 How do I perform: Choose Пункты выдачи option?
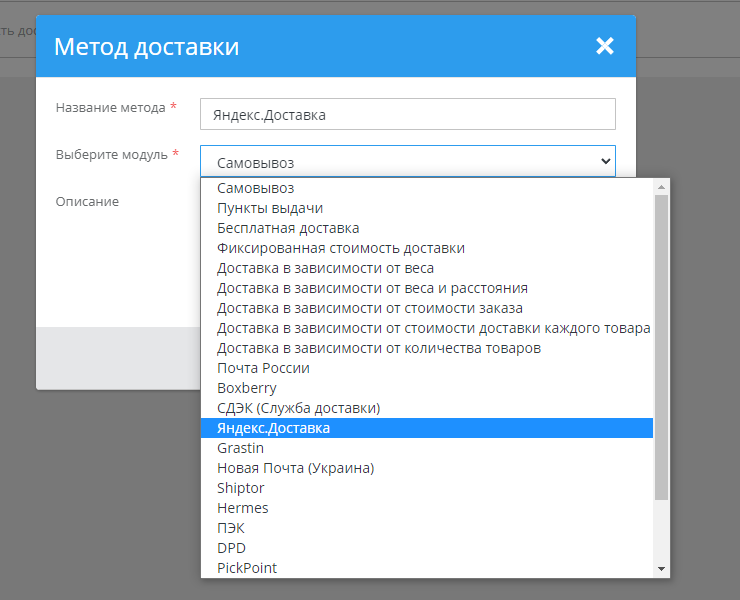click(270, 208)
